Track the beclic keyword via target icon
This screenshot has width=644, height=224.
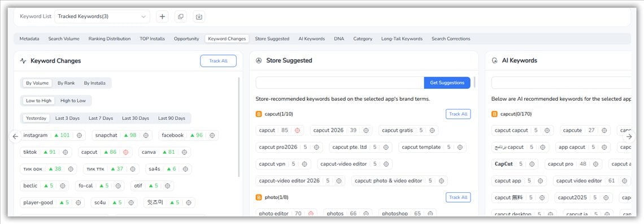click(x=63, y=186)
